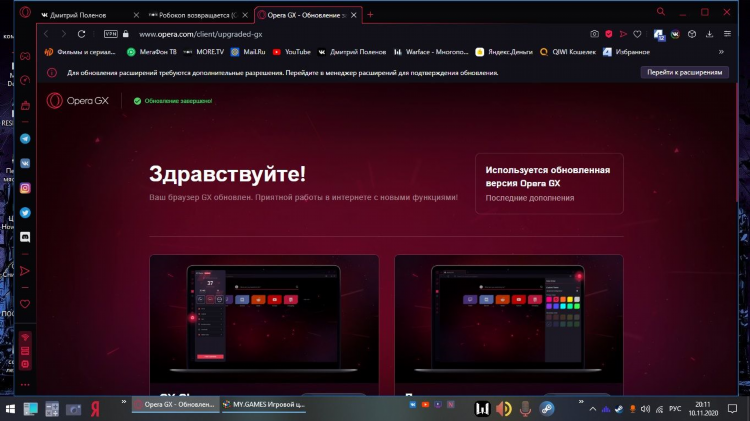Open Windows Start menu
Screen dimensions: 750x421
(x=10, y=409)
